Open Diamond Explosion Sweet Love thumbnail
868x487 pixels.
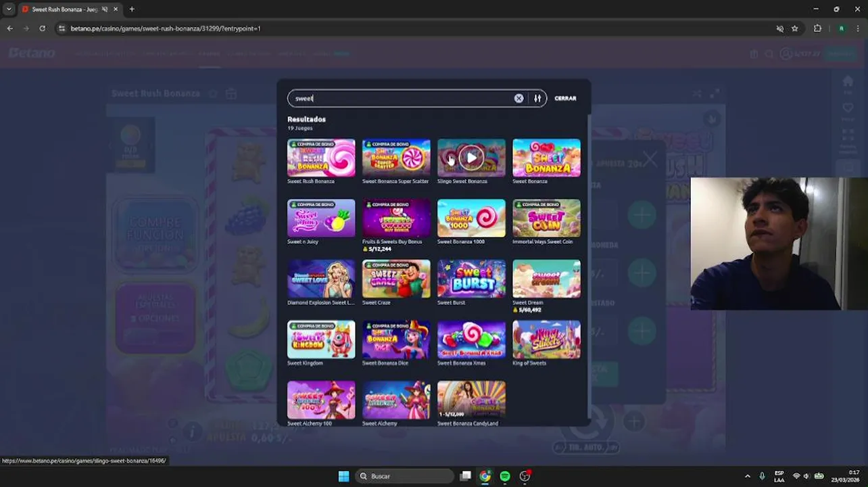[321, 279]
